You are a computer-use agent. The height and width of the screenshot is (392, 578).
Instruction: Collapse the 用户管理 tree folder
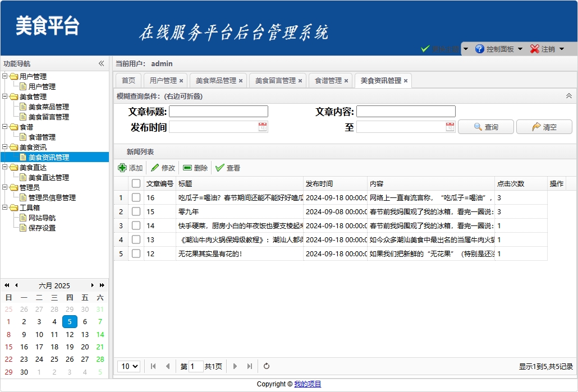[x=5, y=76]
